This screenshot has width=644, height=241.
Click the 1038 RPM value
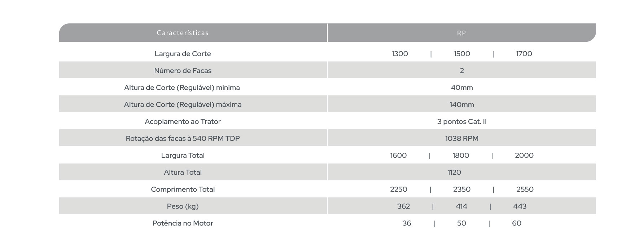(x=462, y=138)
